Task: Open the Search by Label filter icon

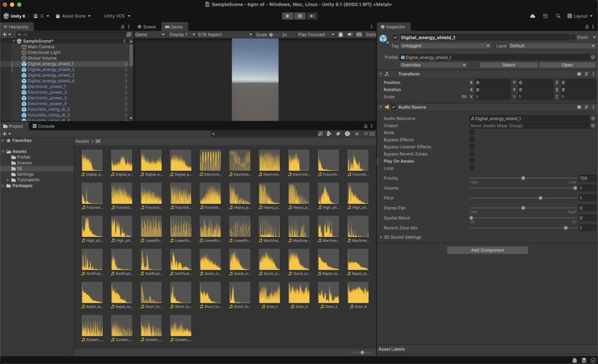Action: click(x=338, y=134)
